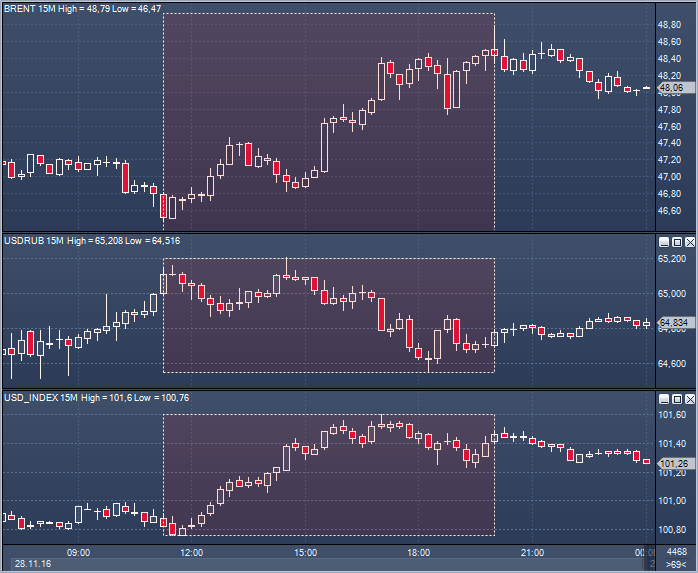Minimize the USDRUB chart panel
Screen dimensions: 698x573
pos(663,242)
